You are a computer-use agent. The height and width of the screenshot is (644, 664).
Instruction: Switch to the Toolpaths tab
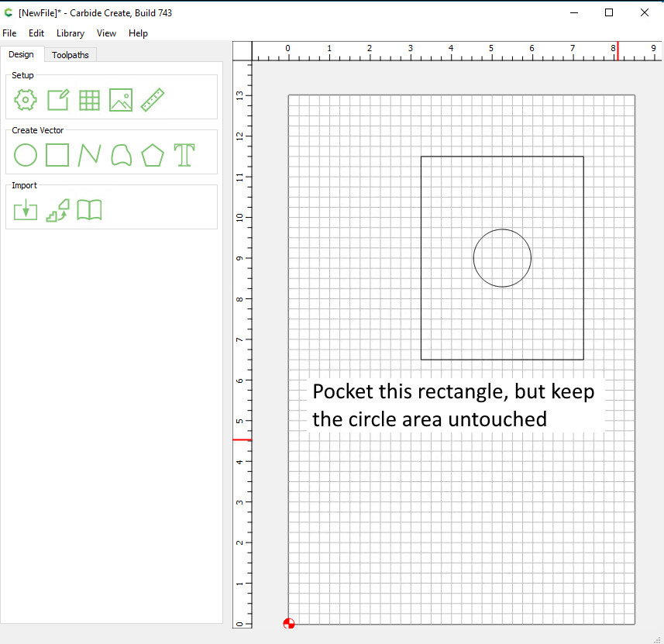71,55
